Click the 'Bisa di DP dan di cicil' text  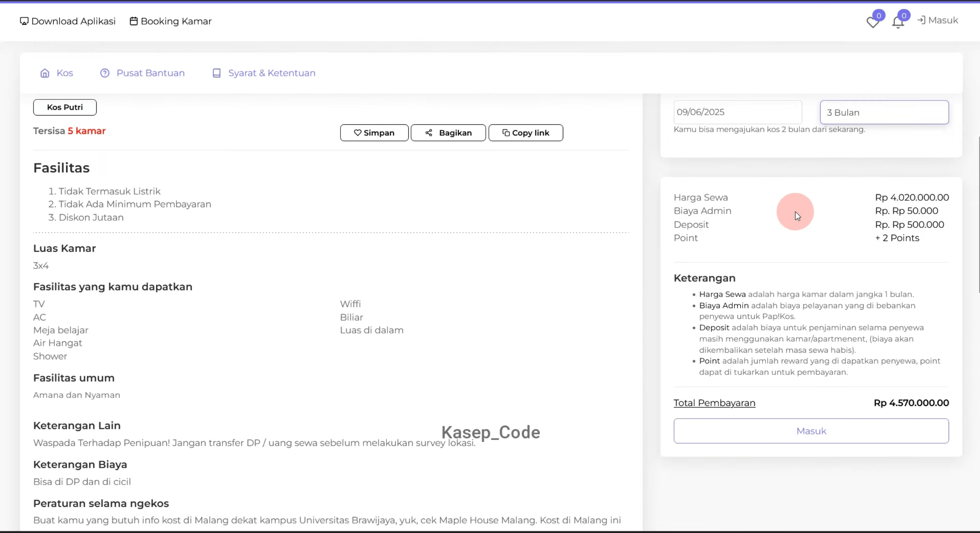(x=82, y=482)
